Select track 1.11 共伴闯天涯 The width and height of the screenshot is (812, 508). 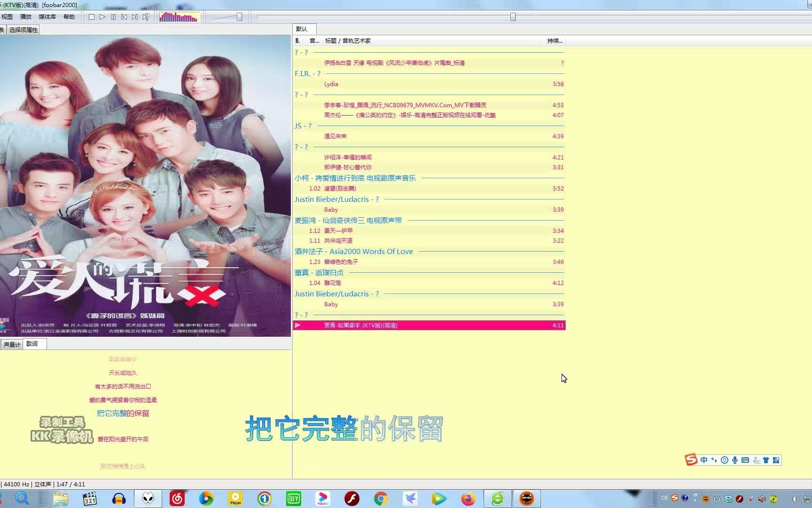[429, 241]
